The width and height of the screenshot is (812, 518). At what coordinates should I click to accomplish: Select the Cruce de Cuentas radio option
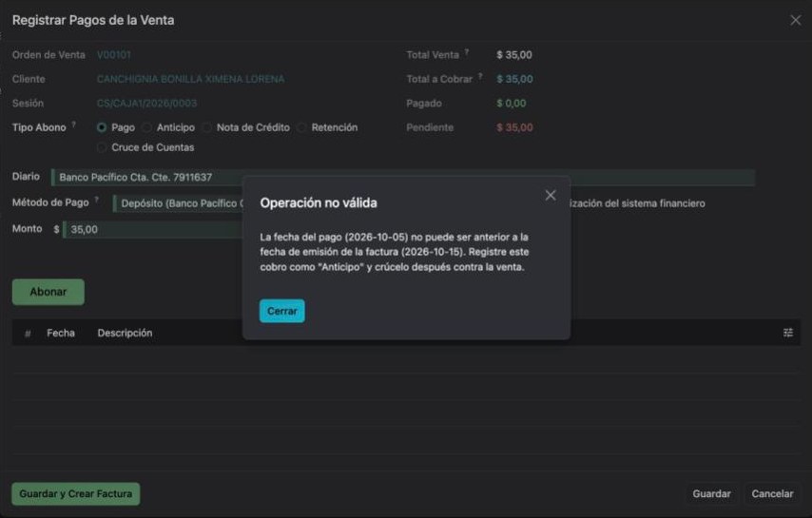102,147
